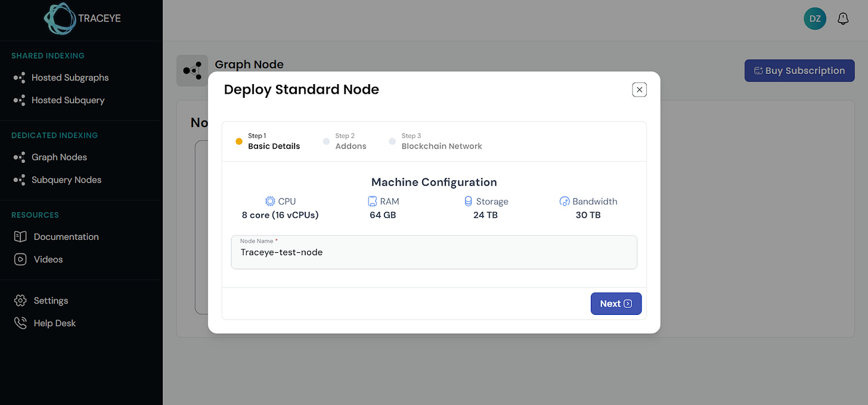The image size is (868, 405).
Task: Click the RAM memory icon
Action: tap(373, 202)
